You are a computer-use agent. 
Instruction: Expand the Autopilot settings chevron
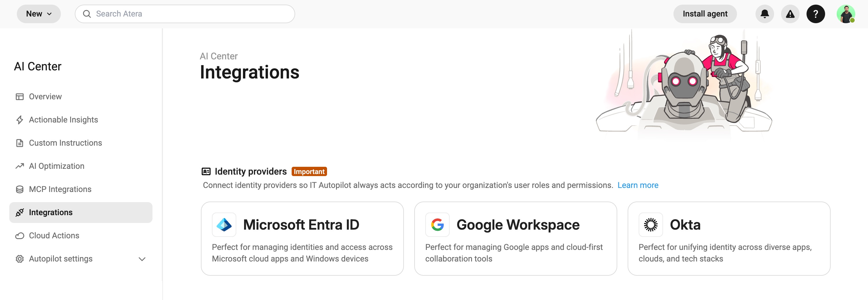click(141, 259)
